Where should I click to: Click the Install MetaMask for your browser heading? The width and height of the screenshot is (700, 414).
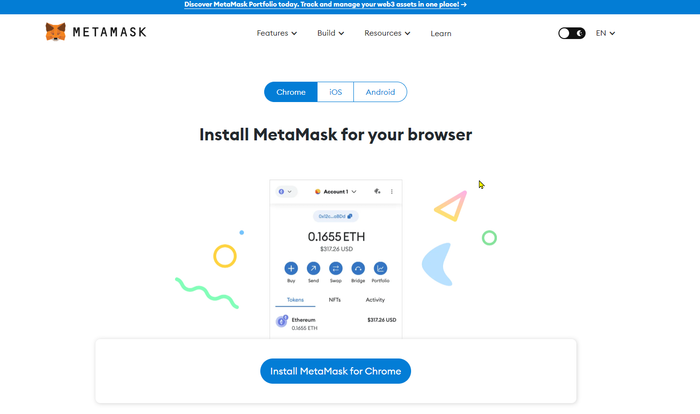pyautogui.click(x=335, y=135)
